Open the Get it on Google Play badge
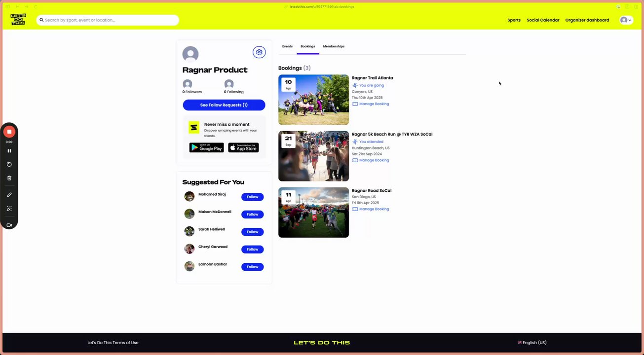Image resolution: width=644 pixels, height=355 pixels. (x=206, y=147)
